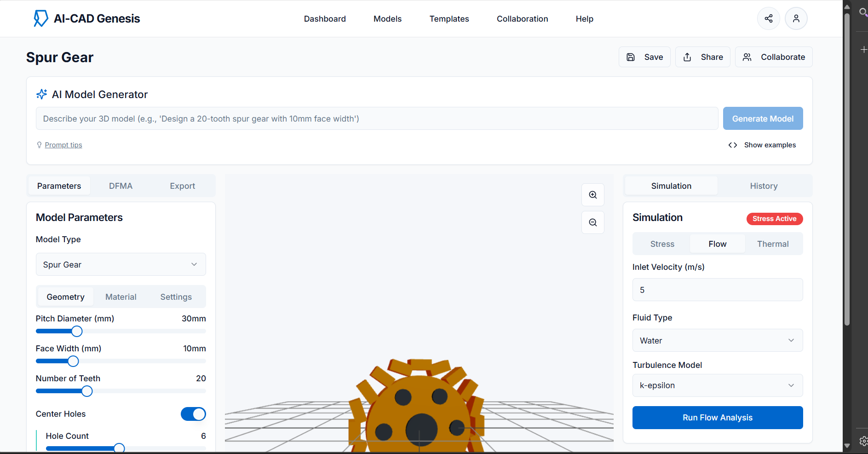Open the Fluid Type dropdown
The image size is (868, 454).
[717, 340]
